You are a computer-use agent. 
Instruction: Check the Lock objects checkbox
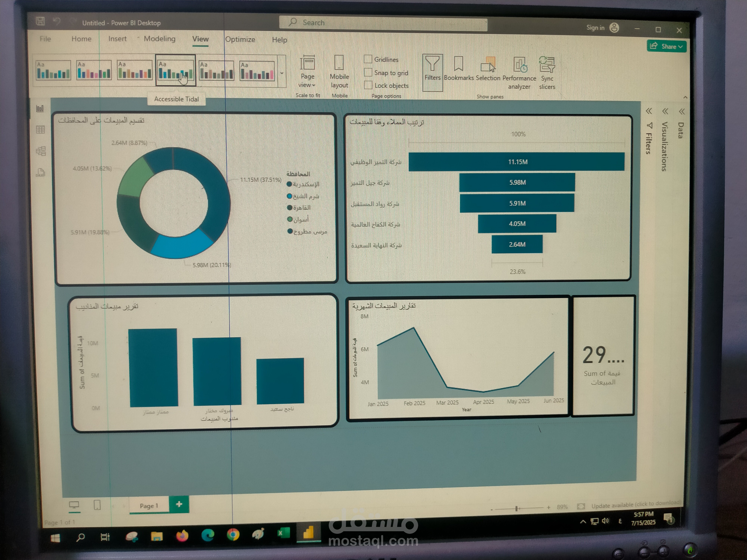[368, 85]
